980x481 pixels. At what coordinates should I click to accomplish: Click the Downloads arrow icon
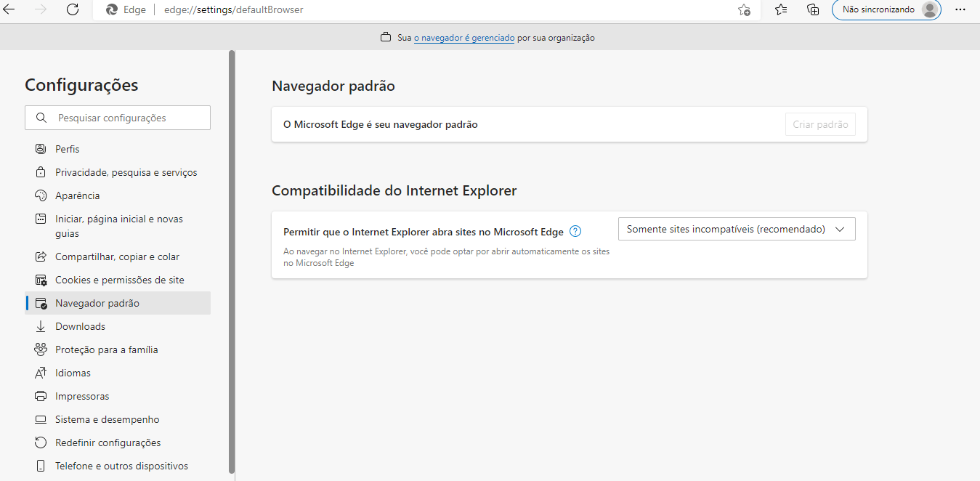(x=41, y=326)
